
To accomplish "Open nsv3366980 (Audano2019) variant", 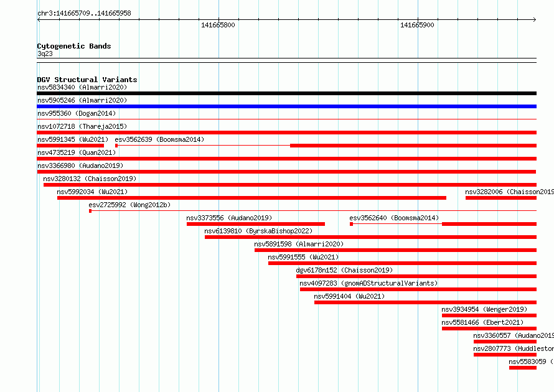I will coord(80,166).
